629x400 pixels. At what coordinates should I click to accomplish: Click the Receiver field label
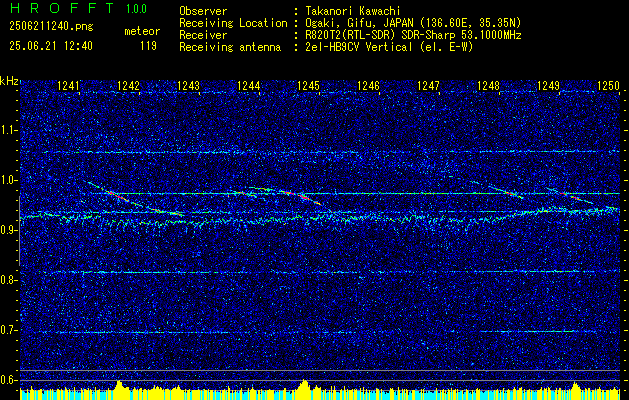[203, 35]
